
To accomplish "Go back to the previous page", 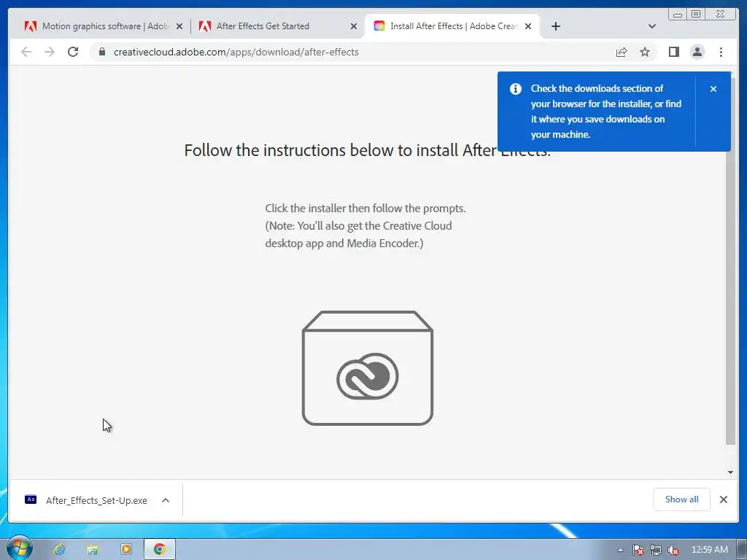I will (x=26, y=52).
